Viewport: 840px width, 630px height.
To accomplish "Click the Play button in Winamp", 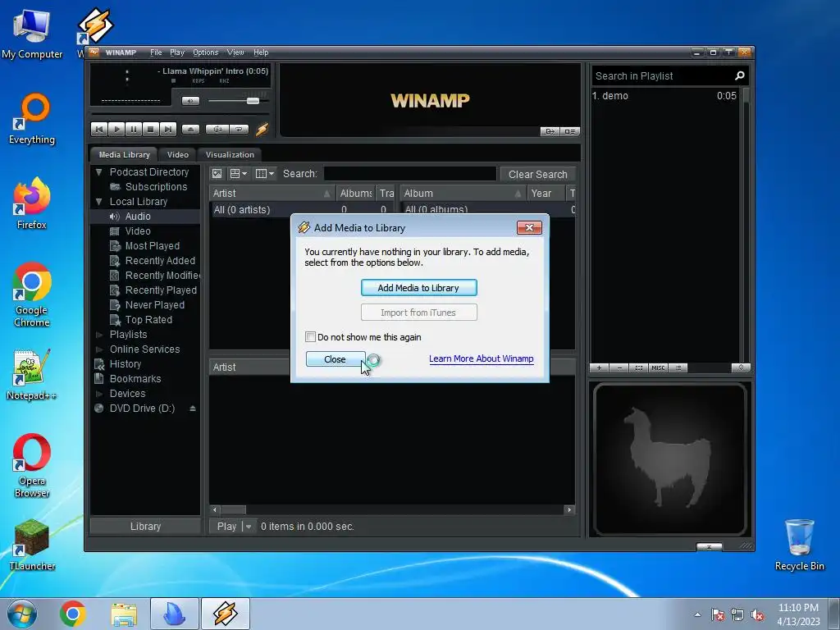I will tap(116, 129).
